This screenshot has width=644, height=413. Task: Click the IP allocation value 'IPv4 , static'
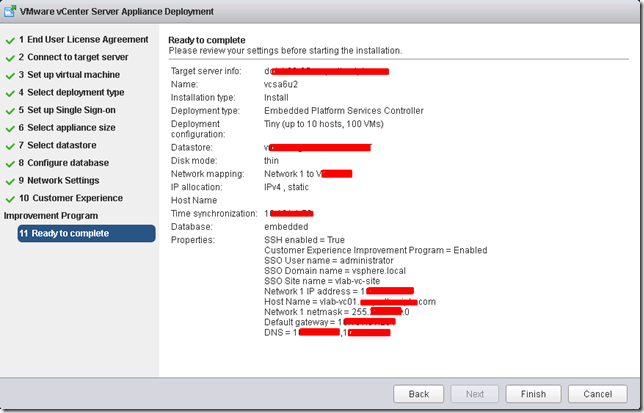pyautogui.click(x=286, y=187)
